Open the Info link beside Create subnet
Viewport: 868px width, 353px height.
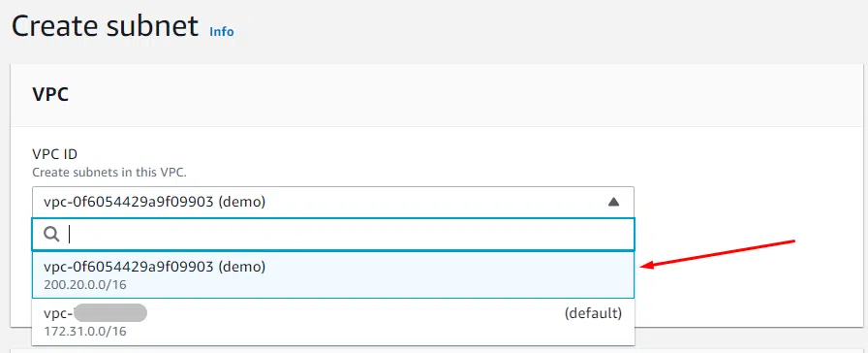click(222, 32)
